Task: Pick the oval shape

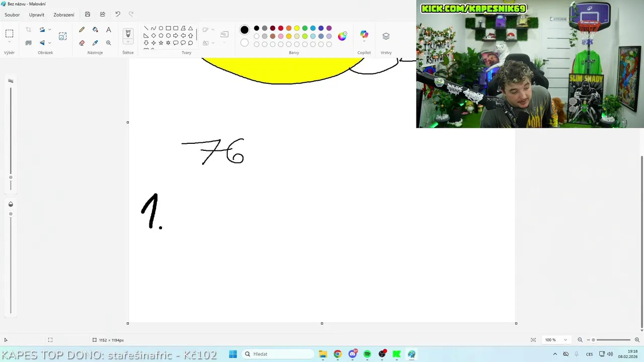Action: (x=161, y=28)
